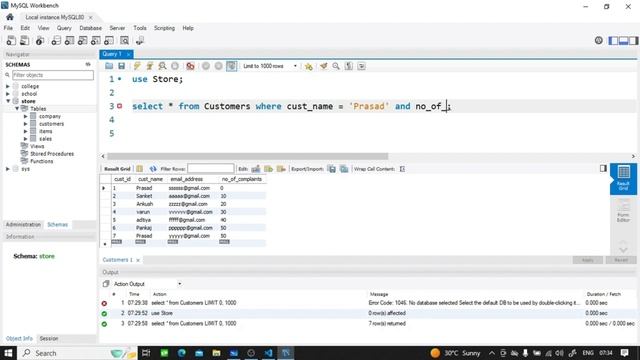Click the editor horizontal scrollbar
This screenshot has height=360, width=640.
(247, 156)
